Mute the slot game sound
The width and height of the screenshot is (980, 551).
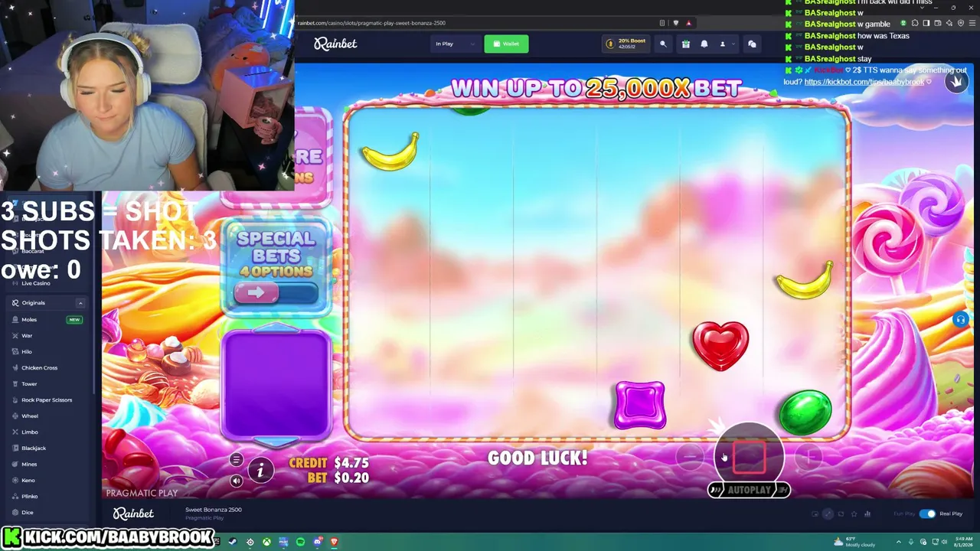[x=236, y=481]
